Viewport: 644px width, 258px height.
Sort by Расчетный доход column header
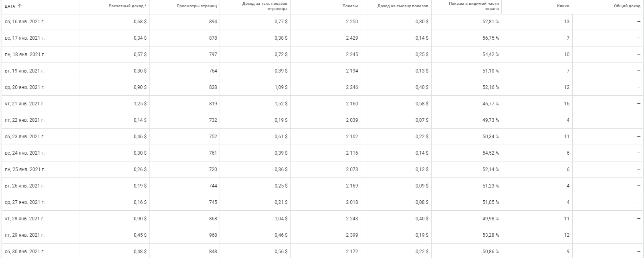coord(127,6)
